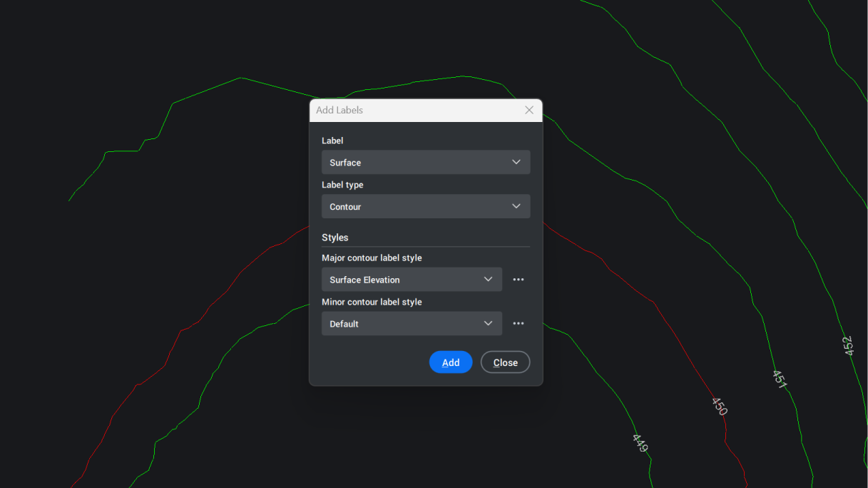Open the Label dropdown showing Surface
Screen dimensions: 868x488
tap(426, 162)
